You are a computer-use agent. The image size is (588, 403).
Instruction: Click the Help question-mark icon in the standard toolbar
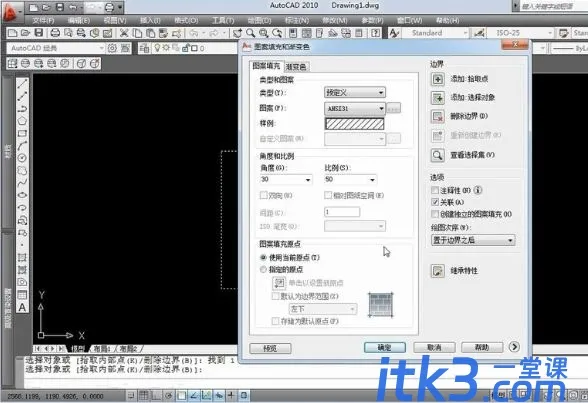(x=375, y=33)
